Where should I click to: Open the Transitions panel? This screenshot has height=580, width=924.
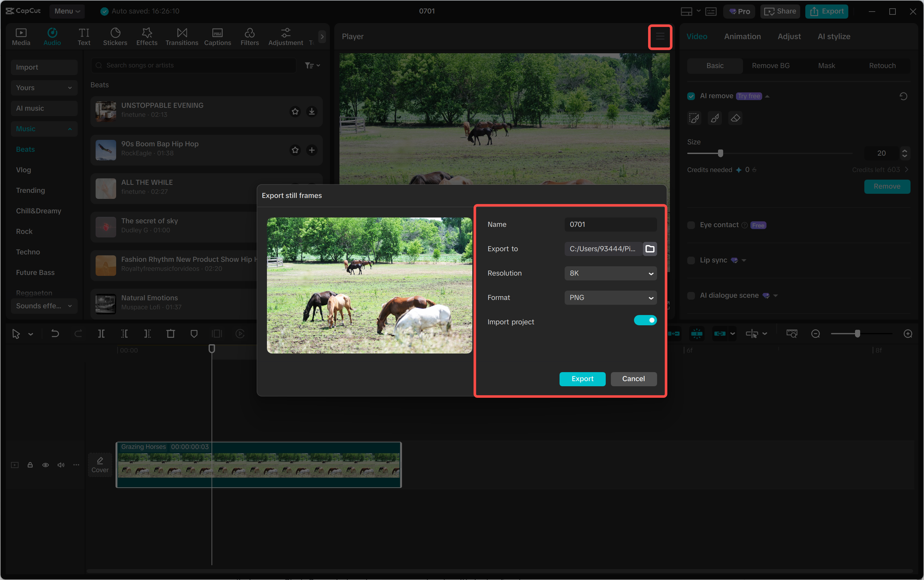tap(181, 36)
